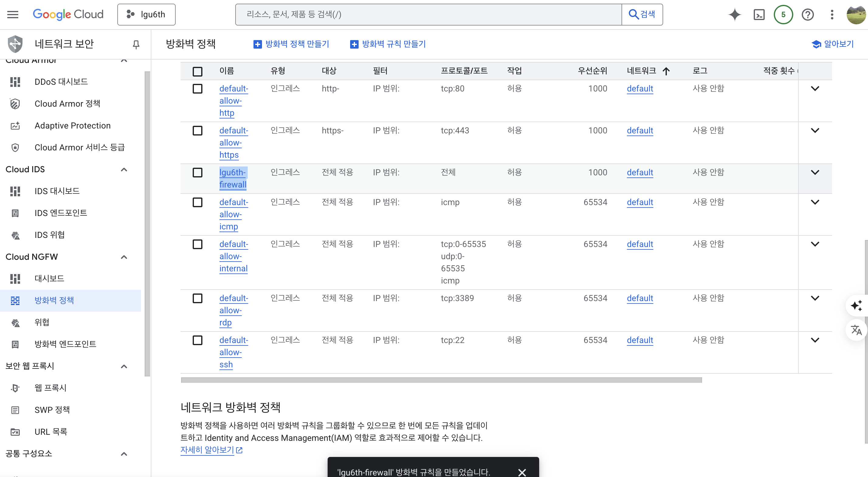Collapse the Cloud IDS sidebar section
This screenshot has width=868, height=477.
coord(124,170)
